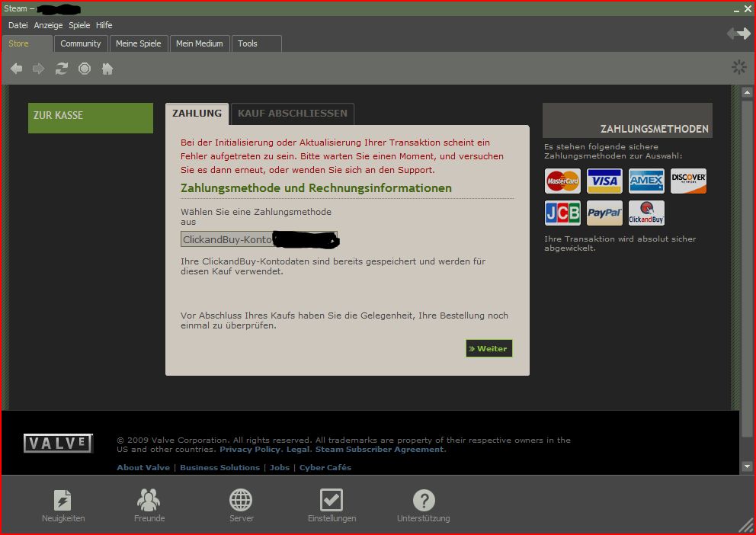Expand the ClickandBuy-Konto payment method dropdown

point(258,239)
